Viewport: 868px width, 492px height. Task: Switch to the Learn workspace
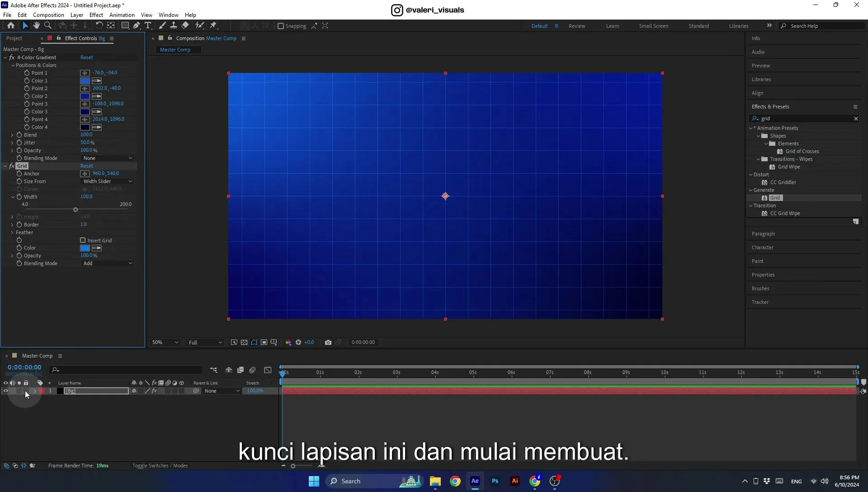[613, 26]
